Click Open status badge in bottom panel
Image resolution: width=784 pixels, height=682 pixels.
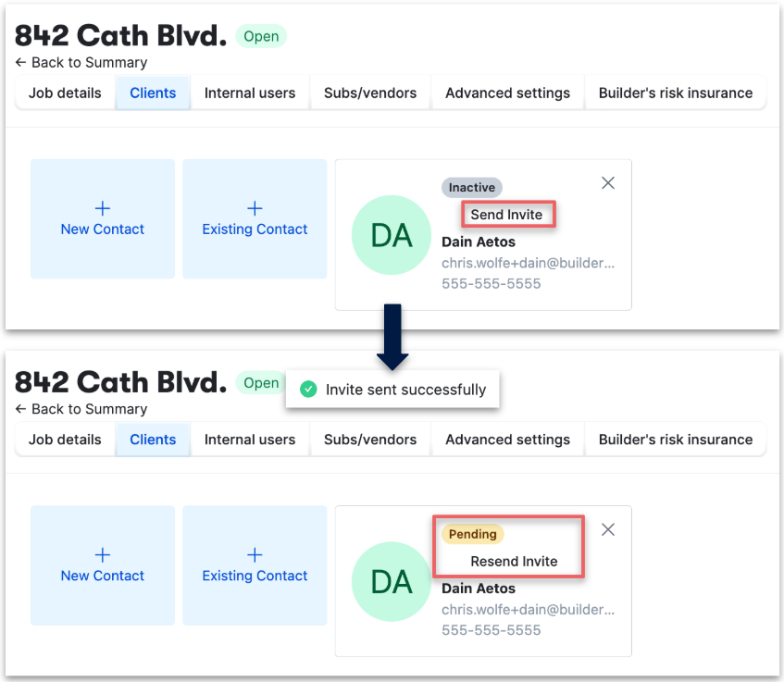coord(260,382)
